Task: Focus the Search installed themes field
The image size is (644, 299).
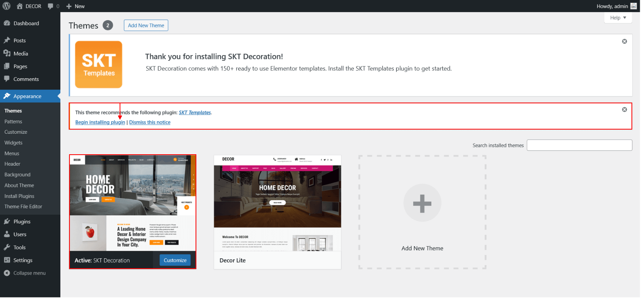Action: pyautogui.click(x=579, y=145)
